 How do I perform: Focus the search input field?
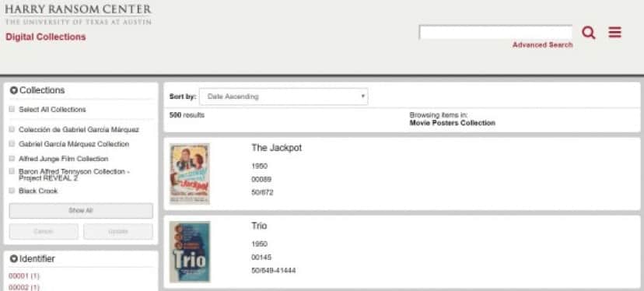coord(495,33)
